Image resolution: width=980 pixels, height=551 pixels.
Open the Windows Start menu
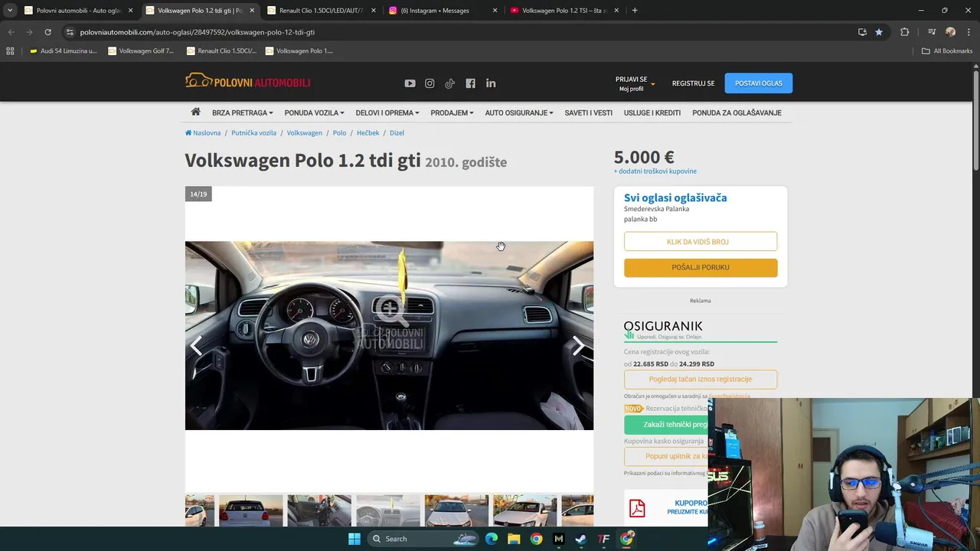click(354, 539)
